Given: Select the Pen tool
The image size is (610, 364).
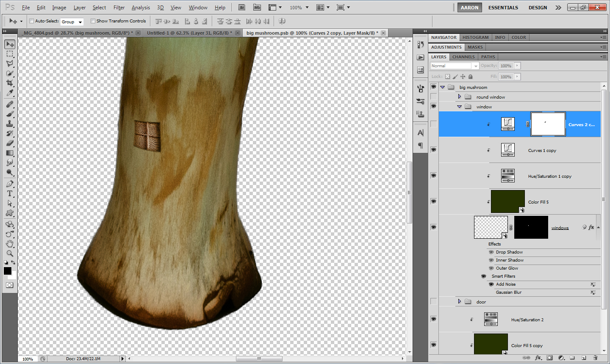Looking at the screenshot, I should coord(10,184).
